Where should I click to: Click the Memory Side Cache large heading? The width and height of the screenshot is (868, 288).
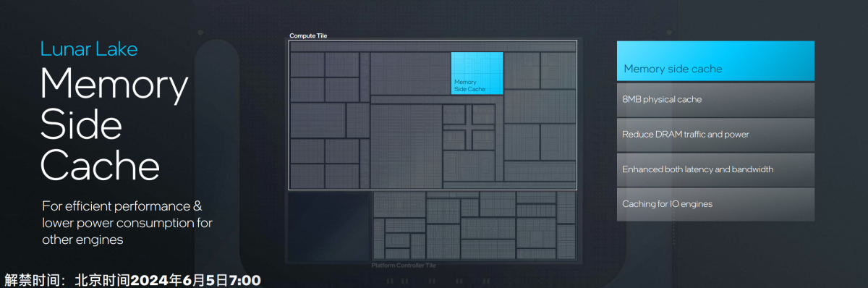click(x=114, y=124)
